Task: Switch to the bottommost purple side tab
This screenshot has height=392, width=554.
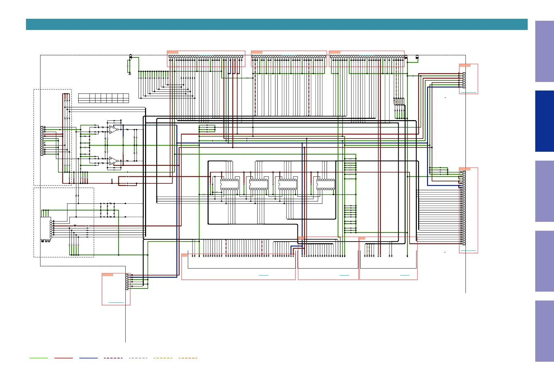Action: coord(544,331)
